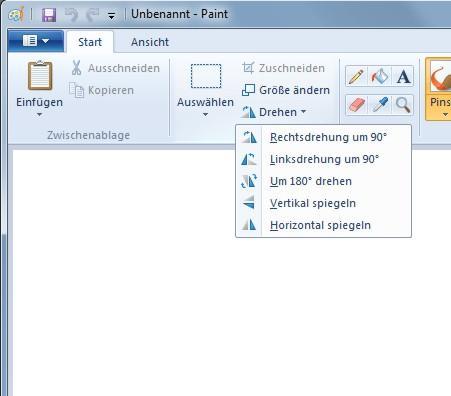This screenshot has height=396, width=451.
Task: Click the Save floppy disk icon
Action: tap(49, 15)
